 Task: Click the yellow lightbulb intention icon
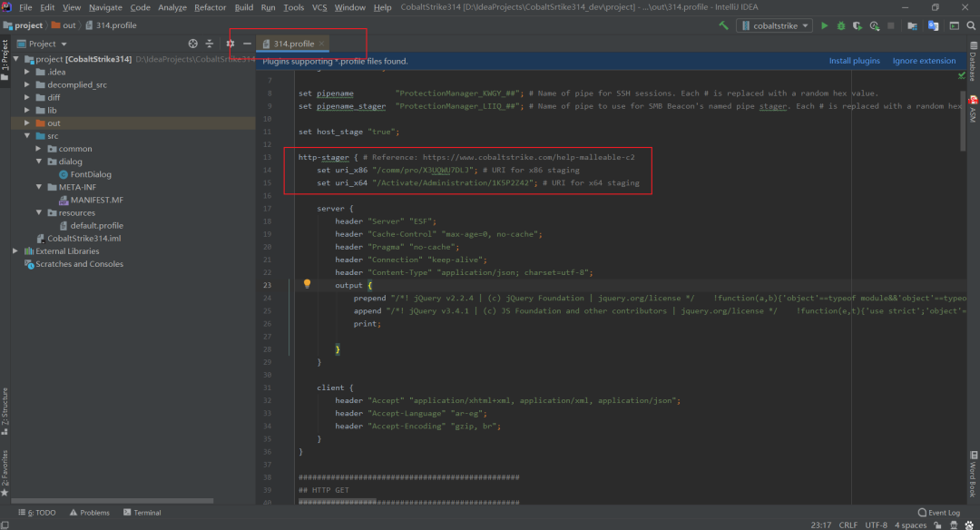pos(307,284)
